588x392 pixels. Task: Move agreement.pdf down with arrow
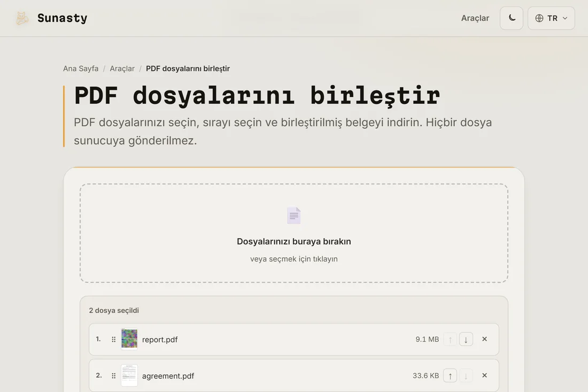[x=466, y=375]
